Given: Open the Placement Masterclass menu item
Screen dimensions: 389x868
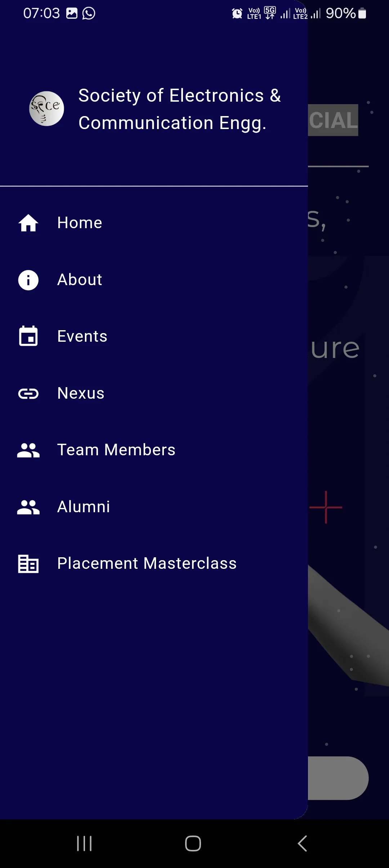Looking at the screenshot, I should (x=154, y=564).
